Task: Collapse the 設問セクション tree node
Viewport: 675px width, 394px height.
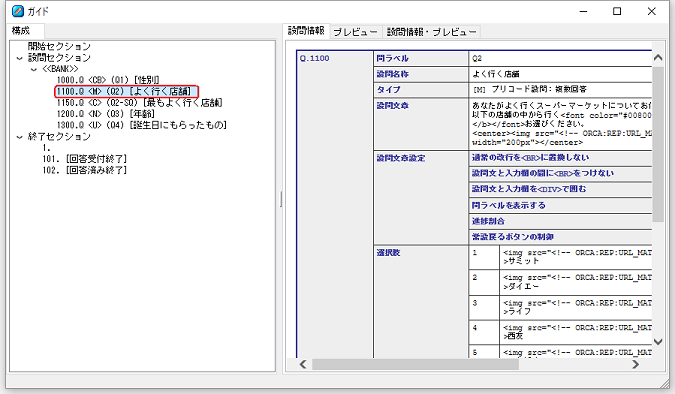Action: [x=19, y=58]
